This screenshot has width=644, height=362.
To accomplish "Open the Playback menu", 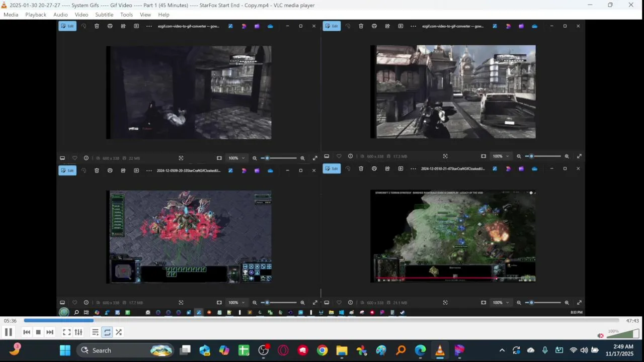I will [36, 15].
